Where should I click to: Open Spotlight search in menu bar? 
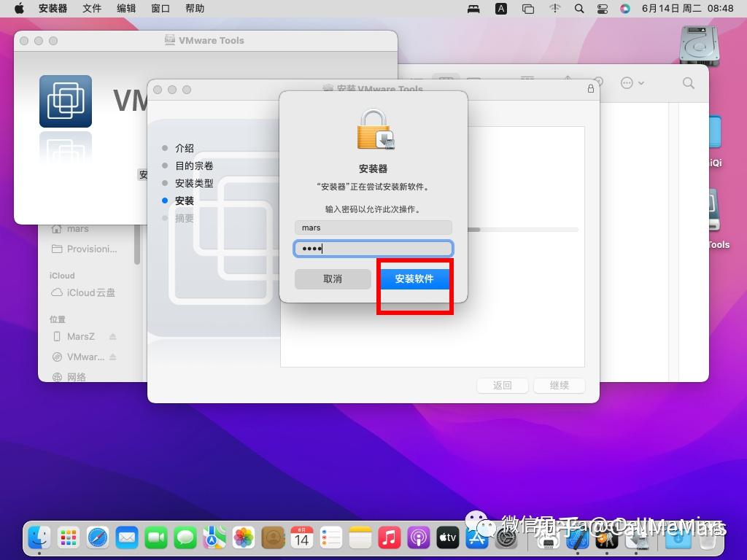point(579,9)
